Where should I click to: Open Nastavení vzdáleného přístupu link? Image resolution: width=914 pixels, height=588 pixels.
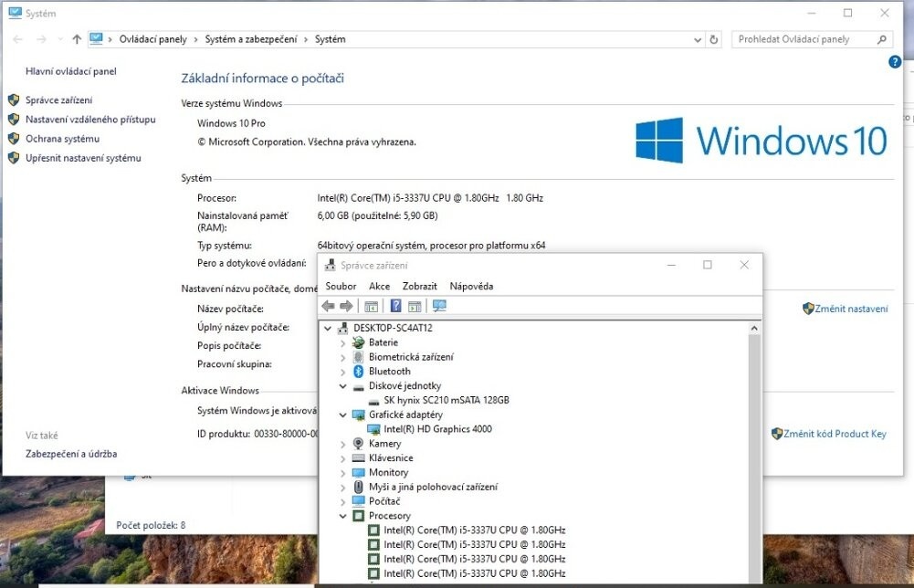pyautogui.click(x=90, y=120)
